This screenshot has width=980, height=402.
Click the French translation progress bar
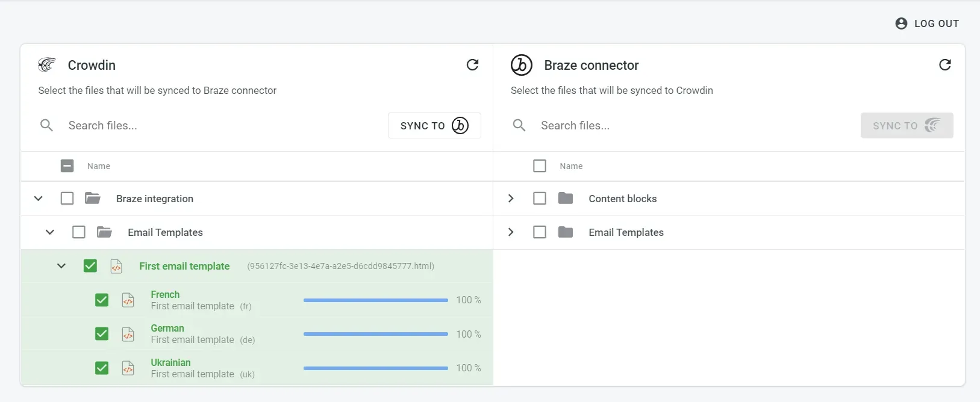pyautogui.click(x=376, y=300)
